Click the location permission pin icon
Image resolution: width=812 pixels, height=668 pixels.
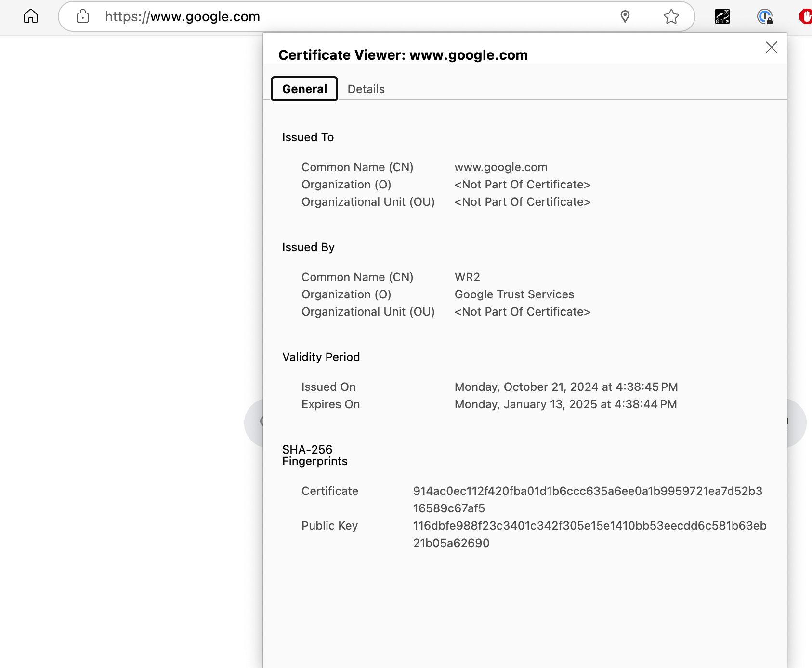pyautogui.click(x=625, y=16)
